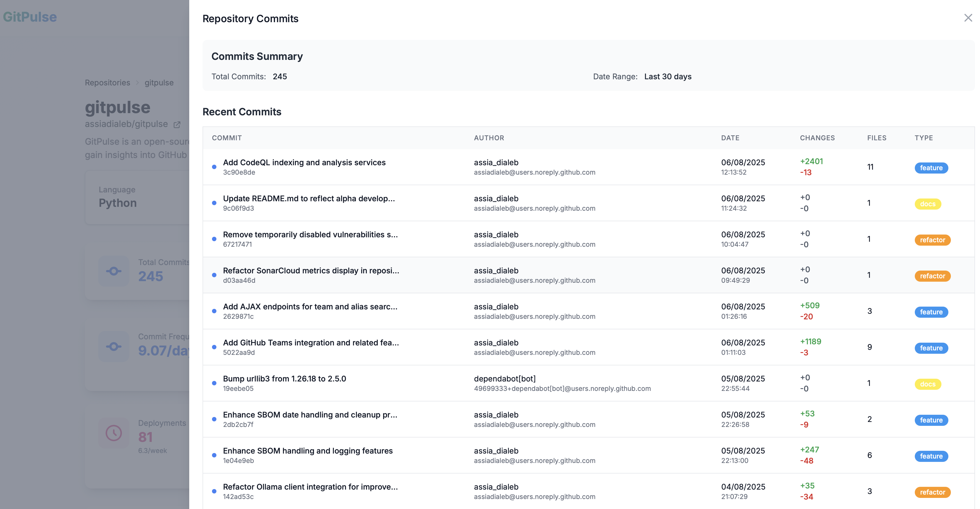980x509 pixels.
Task: Open external link icon next to assiadialeb/gitpulse
Action: pyautogui.click(x=177, y=125)
